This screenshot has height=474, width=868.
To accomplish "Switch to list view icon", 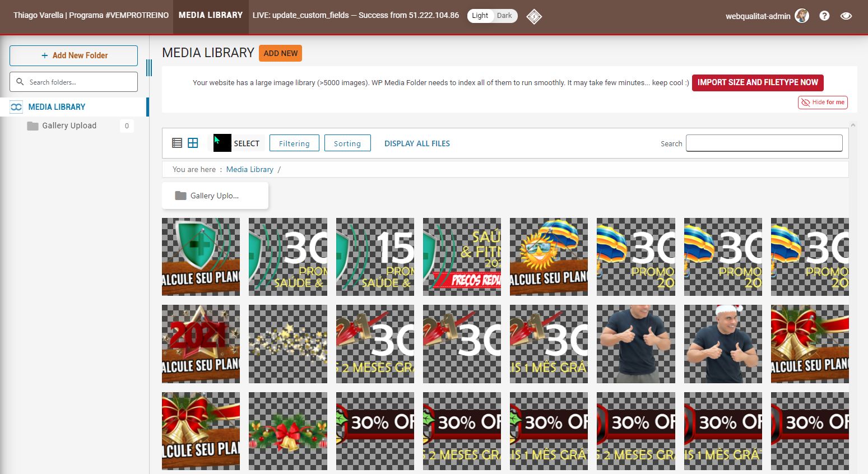I will coord(177,143).
